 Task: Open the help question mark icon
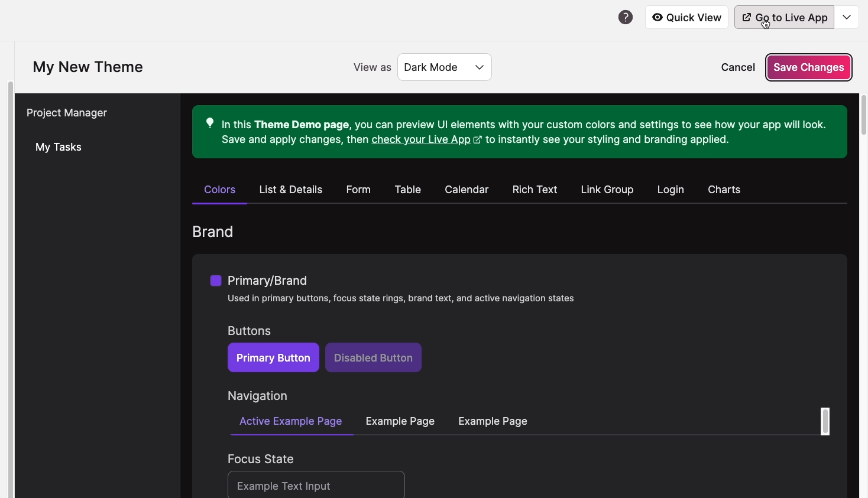click(626, 17)
